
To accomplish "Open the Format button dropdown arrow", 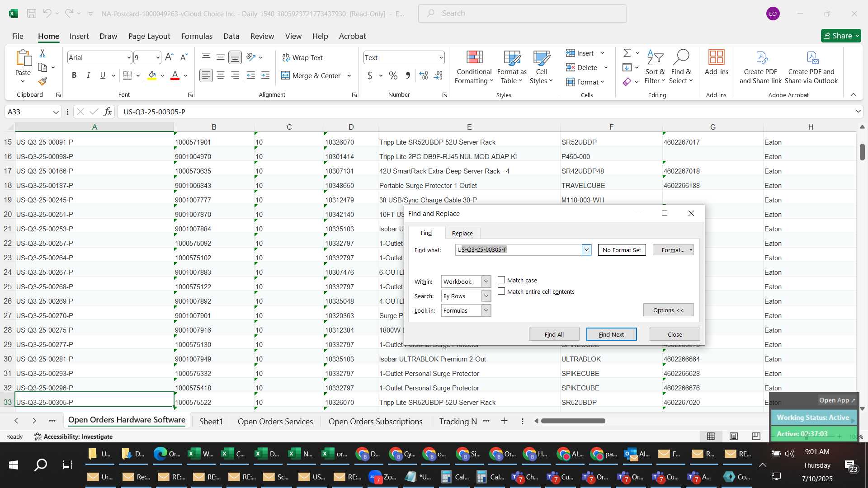I will point(691,250).
